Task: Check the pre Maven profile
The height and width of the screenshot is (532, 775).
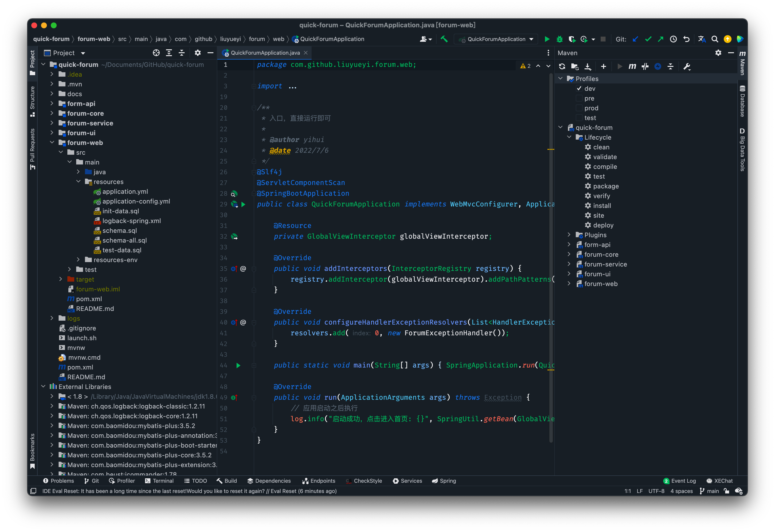Action: tap(579, 98)
